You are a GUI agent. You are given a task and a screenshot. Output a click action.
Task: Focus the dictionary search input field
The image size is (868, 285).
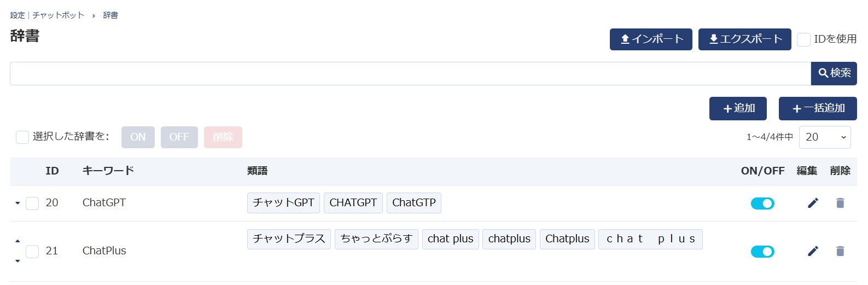point(410,73)
